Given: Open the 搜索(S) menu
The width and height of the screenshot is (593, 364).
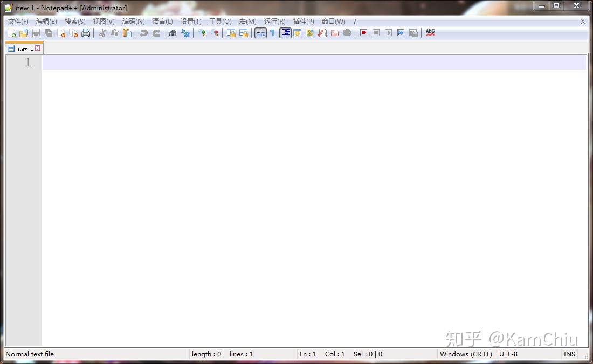Looking at the screenshot, I should (x=75, y=22).
